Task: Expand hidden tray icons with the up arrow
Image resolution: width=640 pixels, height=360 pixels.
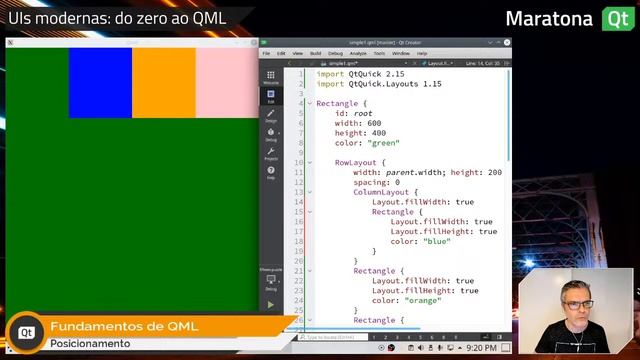Action: [460, 348]
